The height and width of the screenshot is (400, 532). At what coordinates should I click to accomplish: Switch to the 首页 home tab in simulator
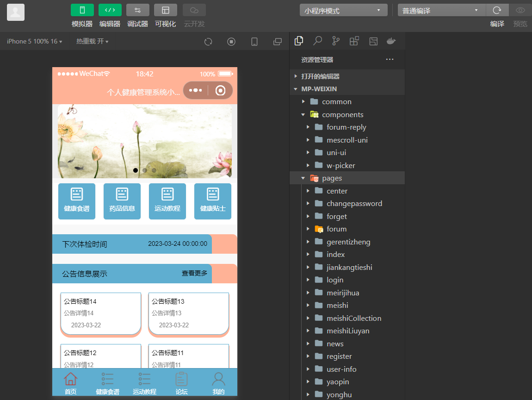[x=70, y=382]
